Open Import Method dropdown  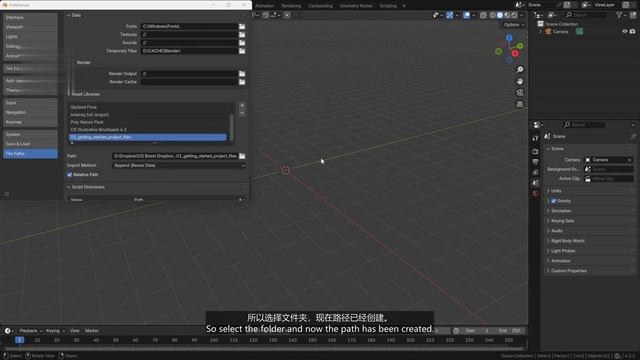[179, 166]
